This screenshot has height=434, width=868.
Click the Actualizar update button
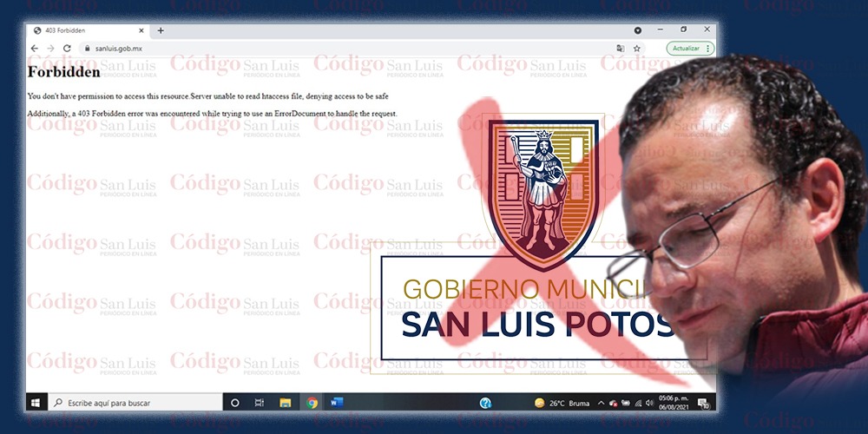point(686,49)
